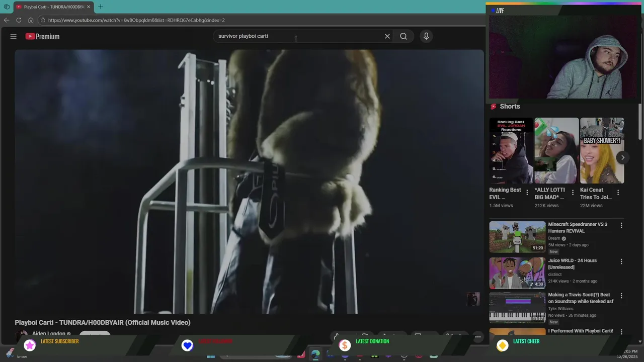Go to YouTube Premium home logo
This screenshot has width=644, height=362.
coord(42,36)
